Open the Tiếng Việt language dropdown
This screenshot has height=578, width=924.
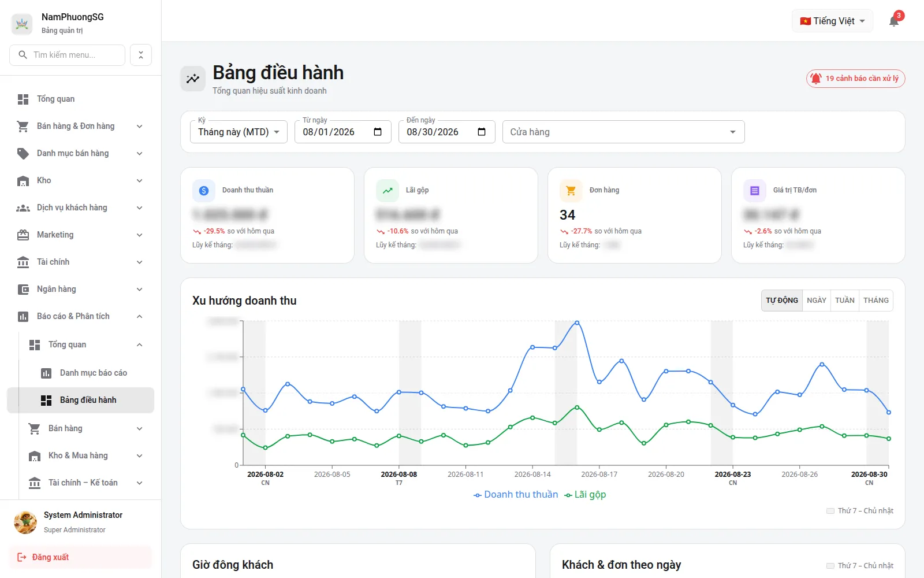(832, 21)
